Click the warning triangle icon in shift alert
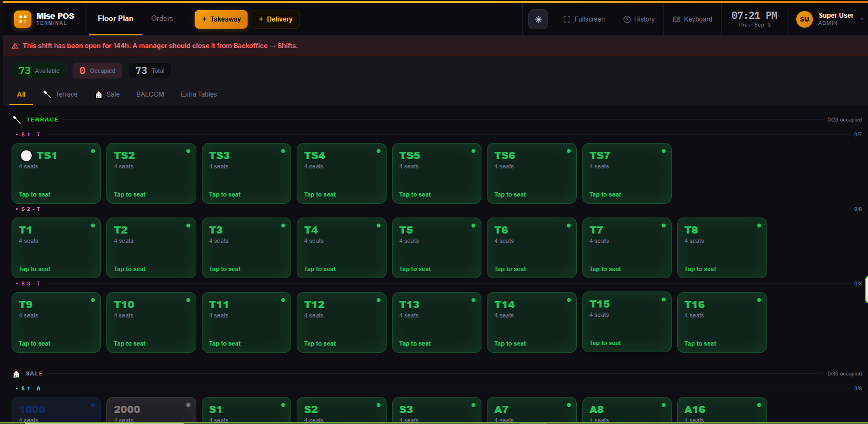868x424 pixels. tap(15, 46)
